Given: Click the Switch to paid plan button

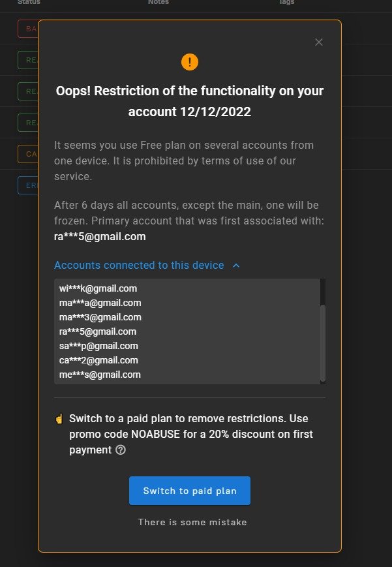Looking at the screenshot, I should tap(190, 491).
